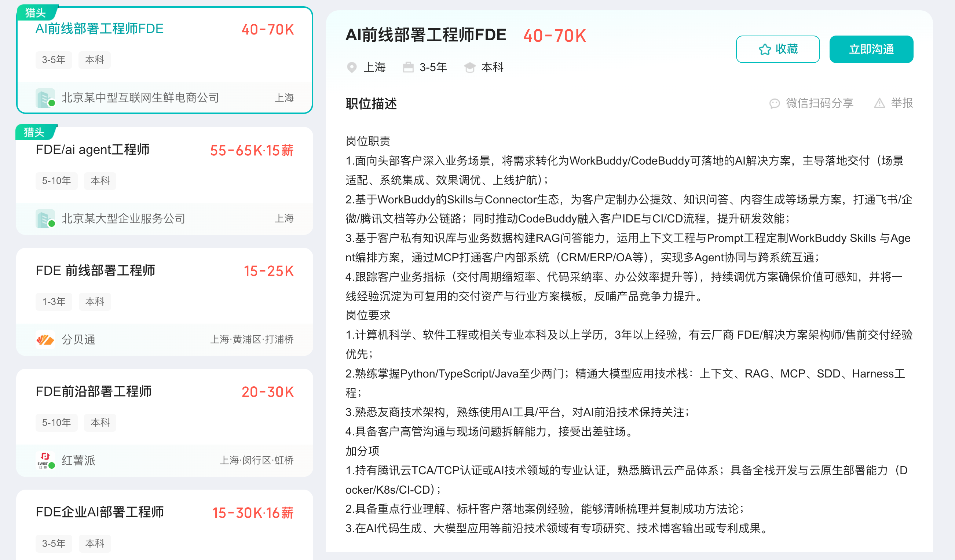The width and height of the screenshot is (955, 560).
Task: Click the 上海·黄浦区·打浦桥 location
Action: point(252,339)
